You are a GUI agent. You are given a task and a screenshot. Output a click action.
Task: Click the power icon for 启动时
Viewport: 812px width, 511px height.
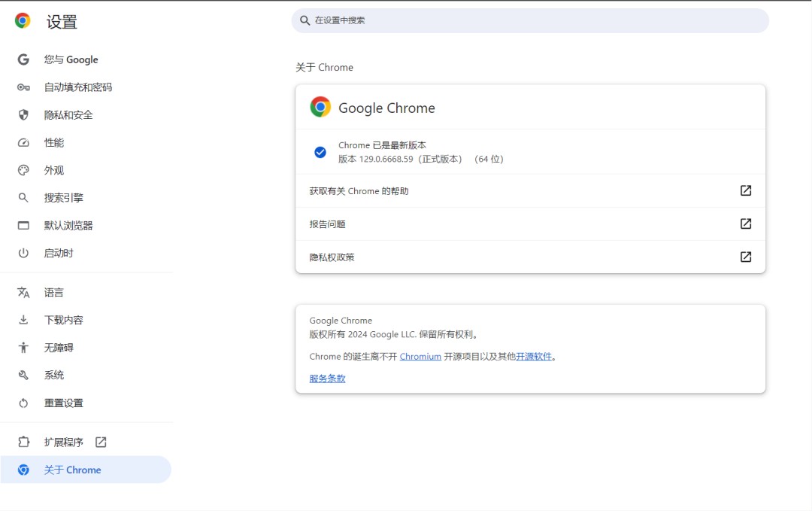(23, 253)
